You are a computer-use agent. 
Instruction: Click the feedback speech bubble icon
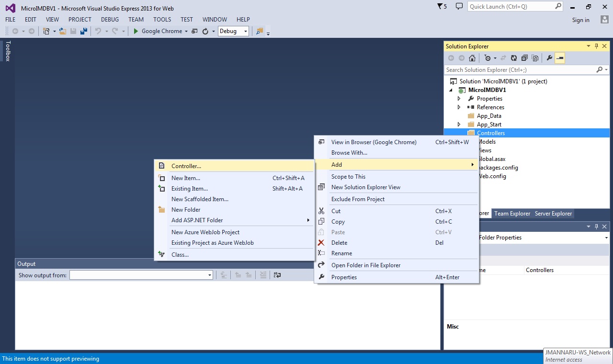click(459, 7)
